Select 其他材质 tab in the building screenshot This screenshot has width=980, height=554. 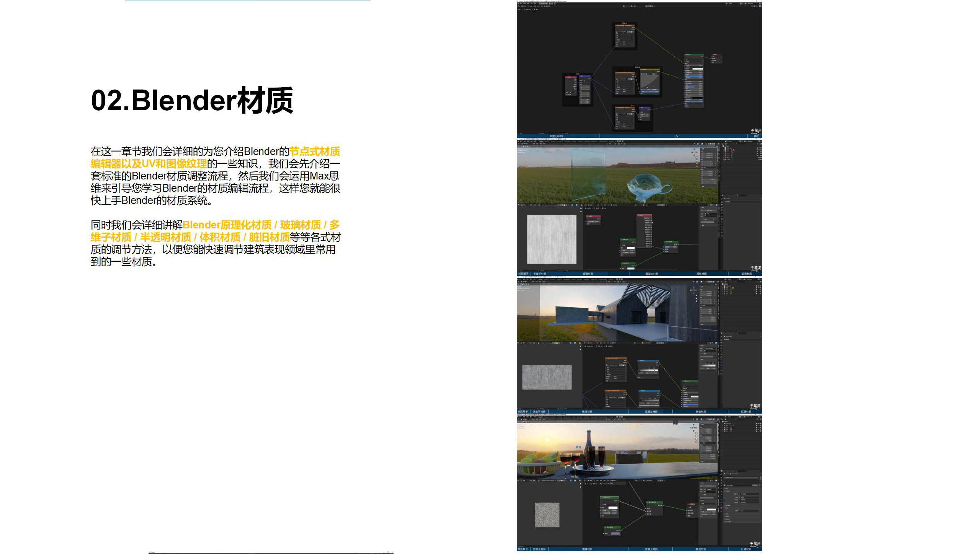[701, 412]
